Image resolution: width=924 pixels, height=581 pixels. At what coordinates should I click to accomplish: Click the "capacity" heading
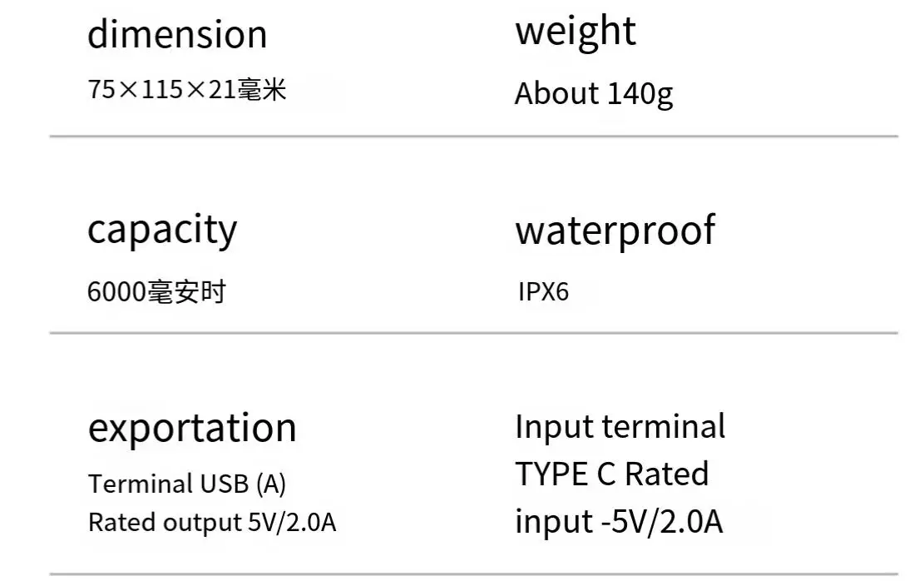[162, 230]
